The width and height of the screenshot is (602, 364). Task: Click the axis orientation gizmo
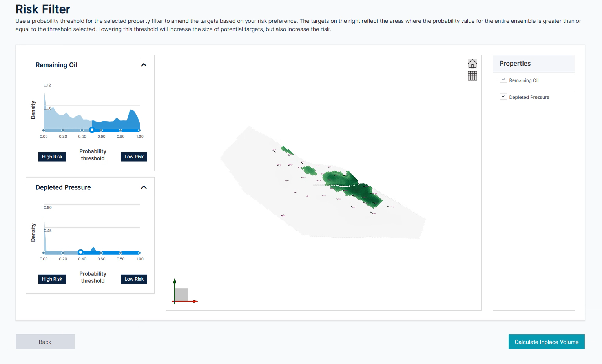pos(182,294)
